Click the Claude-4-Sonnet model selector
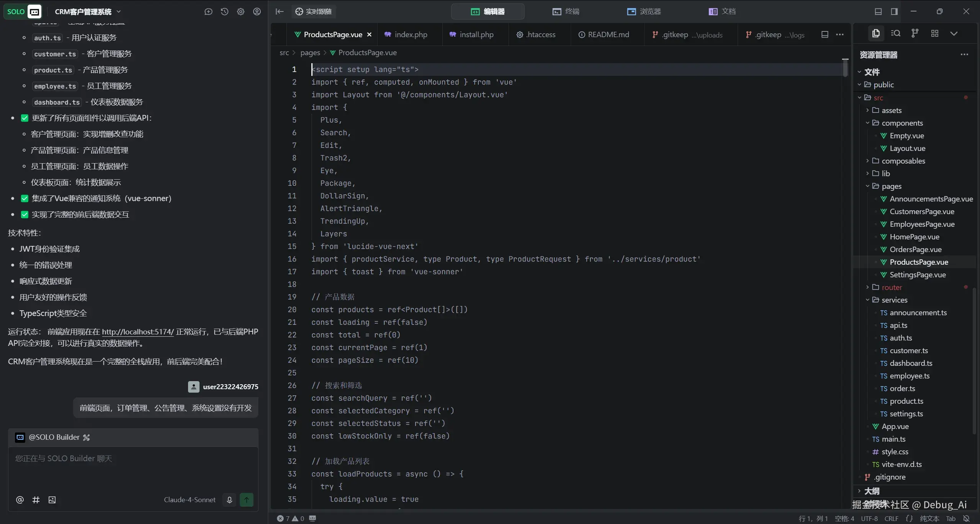The height and width of the screenshot is (524, 980). (190, 499)
